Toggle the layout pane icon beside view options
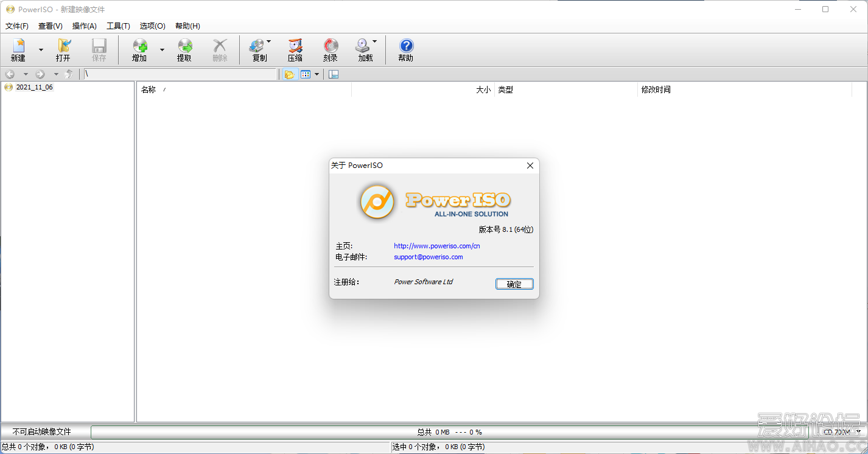868x454 pixels. pyautogui.click(x=334, y=74)
